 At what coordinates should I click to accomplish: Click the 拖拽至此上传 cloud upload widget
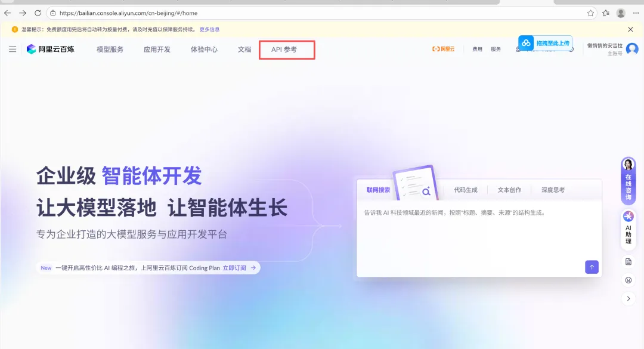click(x=545, y=43)
